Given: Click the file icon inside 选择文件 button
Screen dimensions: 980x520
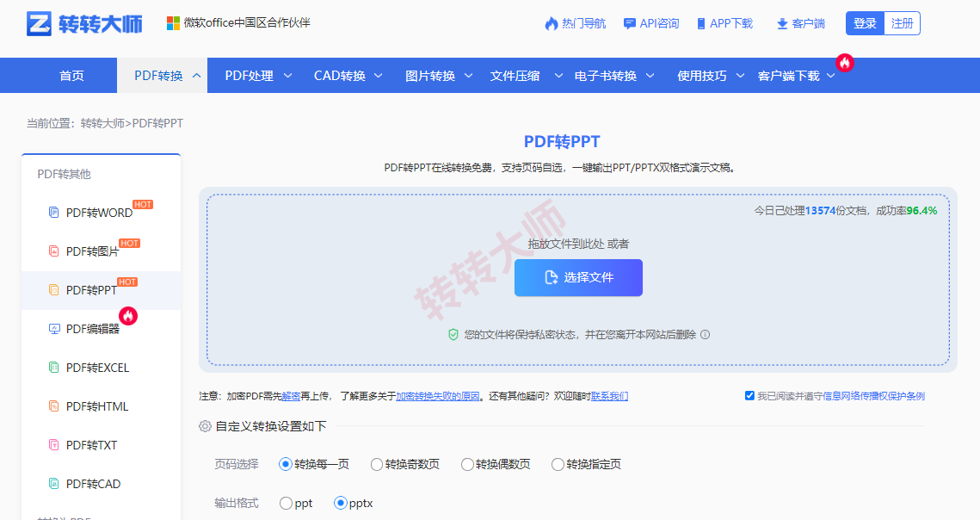Looking at the screenshot, I should tap(552, 277).
